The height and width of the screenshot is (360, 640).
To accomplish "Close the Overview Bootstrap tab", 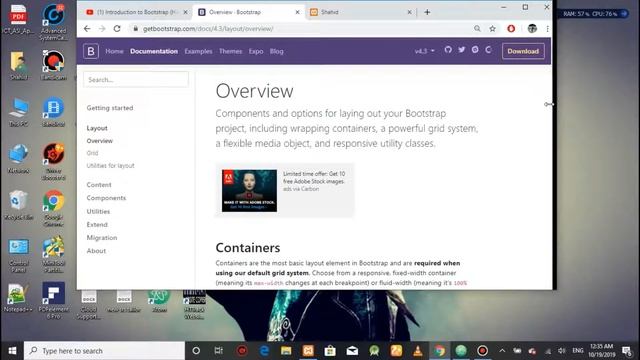I will pos(298,12).
